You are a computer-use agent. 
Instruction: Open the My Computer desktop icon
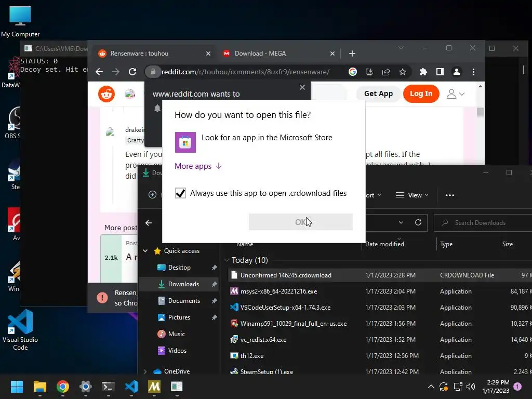20,21
